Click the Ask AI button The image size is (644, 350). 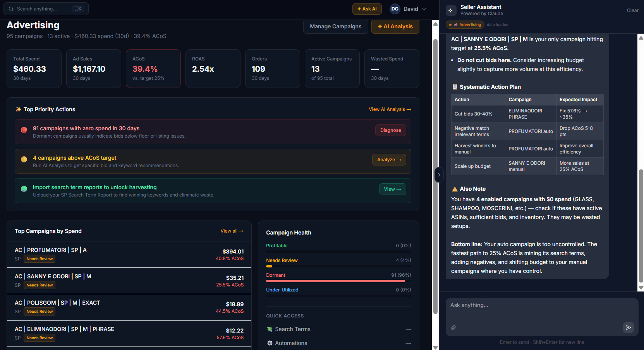pos(367,9)
